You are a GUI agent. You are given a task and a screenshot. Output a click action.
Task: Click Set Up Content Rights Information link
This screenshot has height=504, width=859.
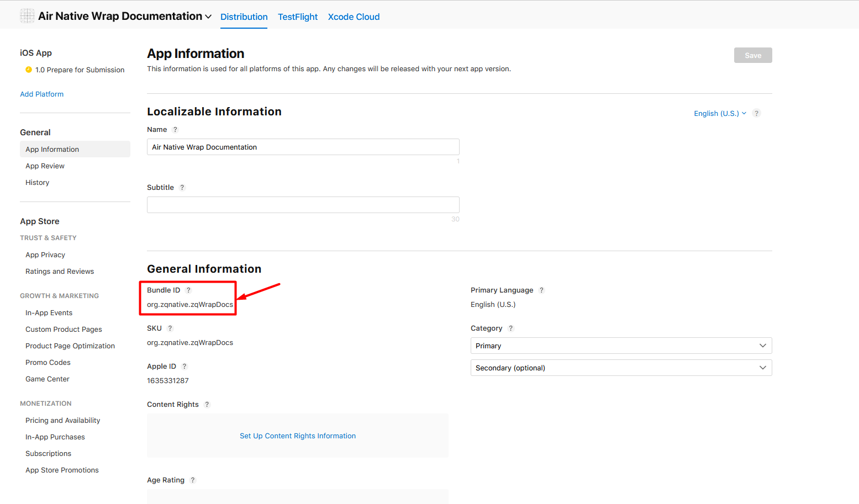pyautogui.click(x=298, y=436)
